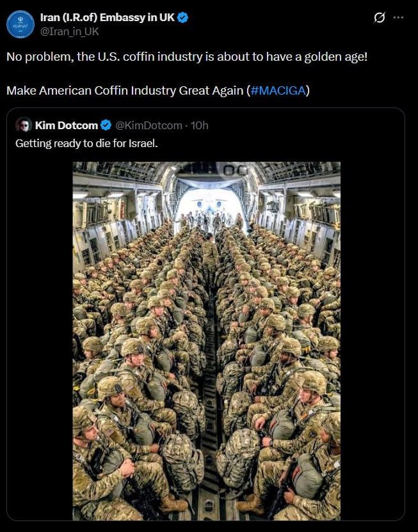Click Kim Dotcom's small profile avatar

click(x=24, y=125)
